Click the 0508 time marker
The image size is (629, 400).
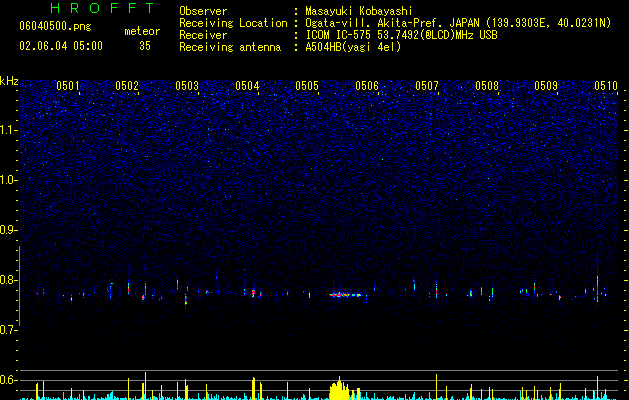(487, 86)
